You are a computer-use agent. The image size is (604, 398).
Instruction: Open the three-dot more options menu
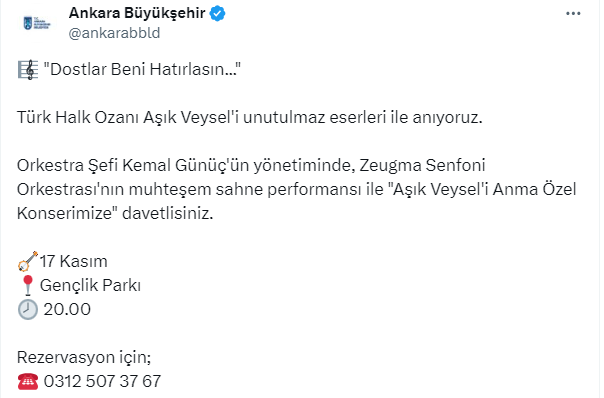coord(573,14)
